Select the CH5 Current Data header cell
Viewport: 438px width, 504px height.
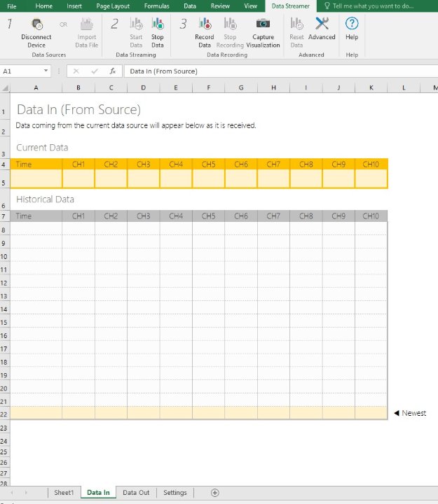[208, 164]
